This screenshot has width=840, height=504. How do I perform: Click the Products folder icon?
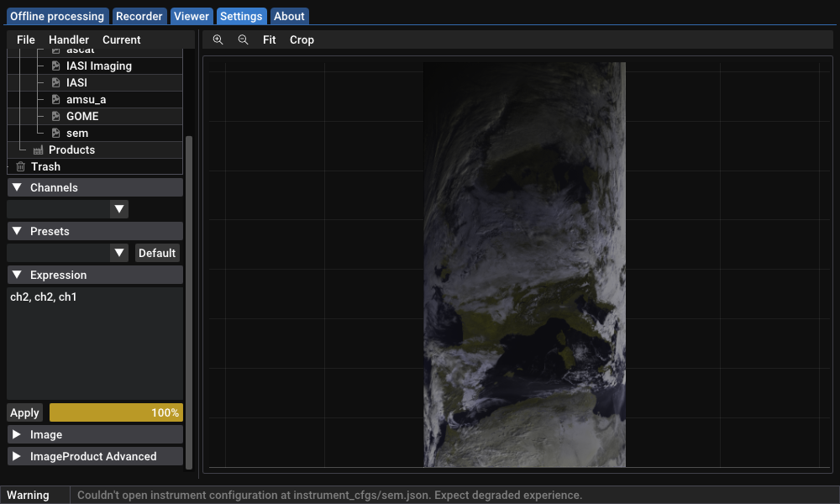(x=38, y=150)
